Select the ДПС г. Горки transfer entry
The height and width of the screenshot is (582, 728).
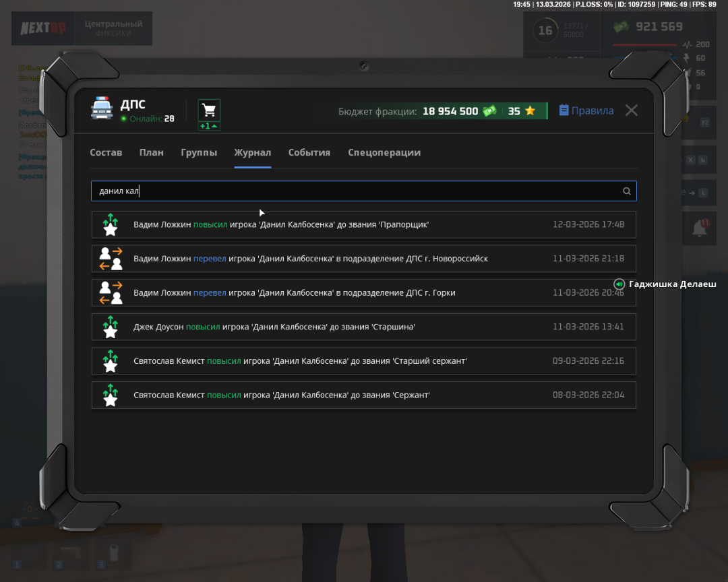click(363, 293)
